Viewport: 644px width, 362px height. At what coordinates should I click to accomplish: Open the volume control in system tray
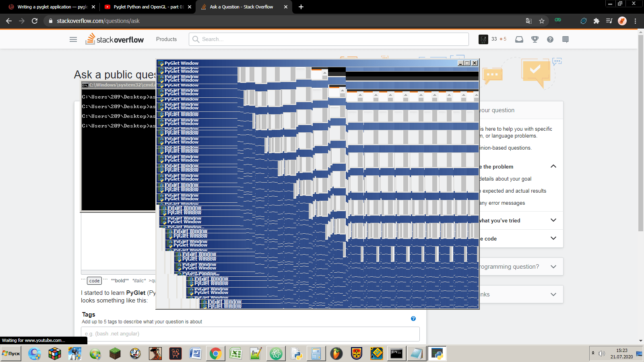602,353
